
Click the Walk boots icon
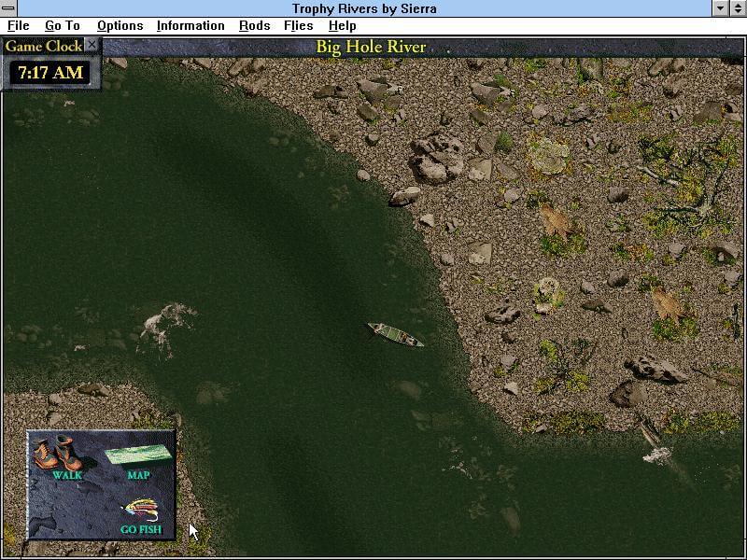58,453
